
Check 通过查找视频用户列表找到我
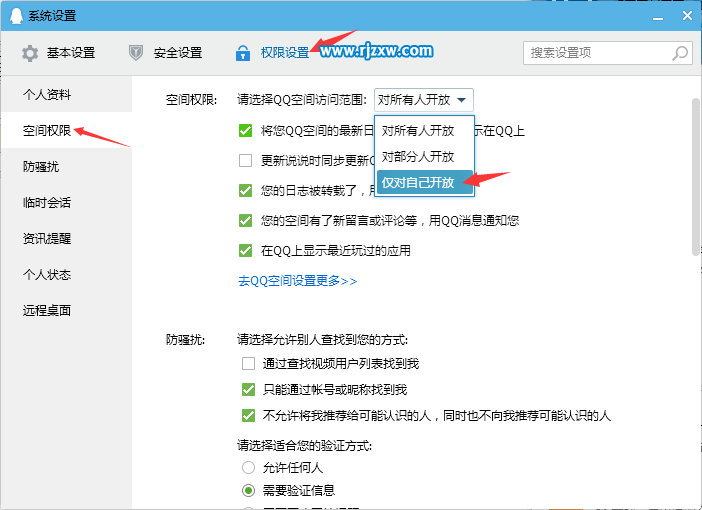click(248, 363)
